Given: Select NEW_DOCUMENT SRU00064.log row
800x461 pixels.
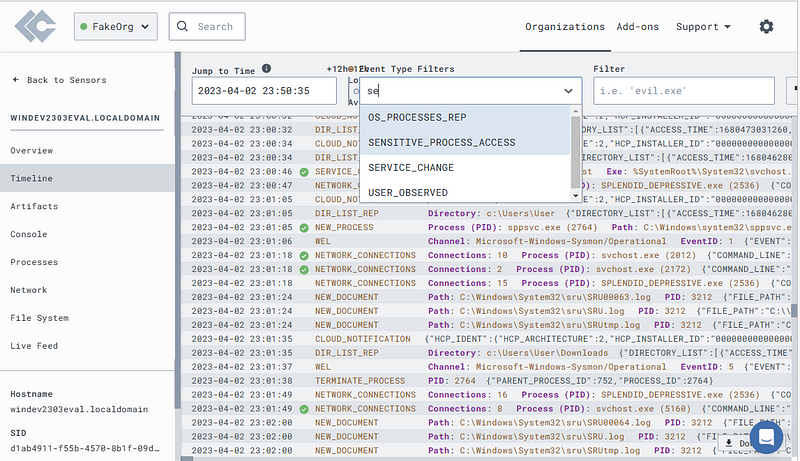Looking at the screenshot, I should coord(487,423).
